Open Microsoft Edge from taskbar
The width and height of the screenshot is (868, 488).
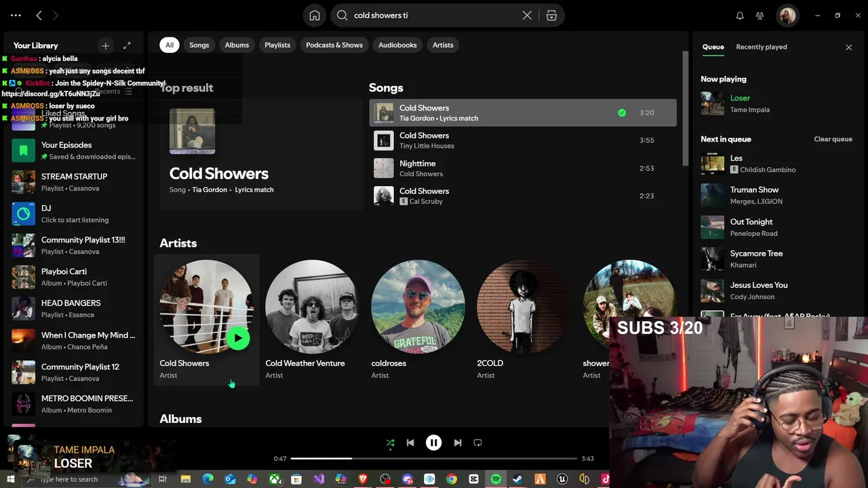point(208,480)
